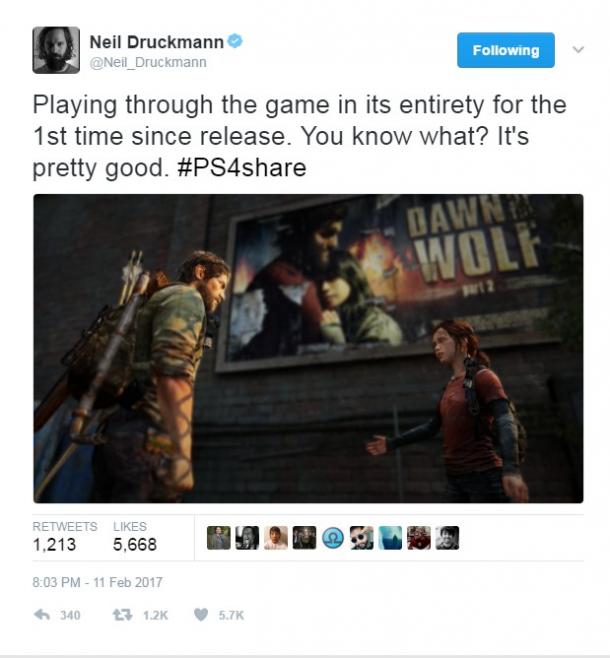Open the @Neil_Druckmann handle link
This screenshot has width=610, height=658.
[x=148, y=62]
